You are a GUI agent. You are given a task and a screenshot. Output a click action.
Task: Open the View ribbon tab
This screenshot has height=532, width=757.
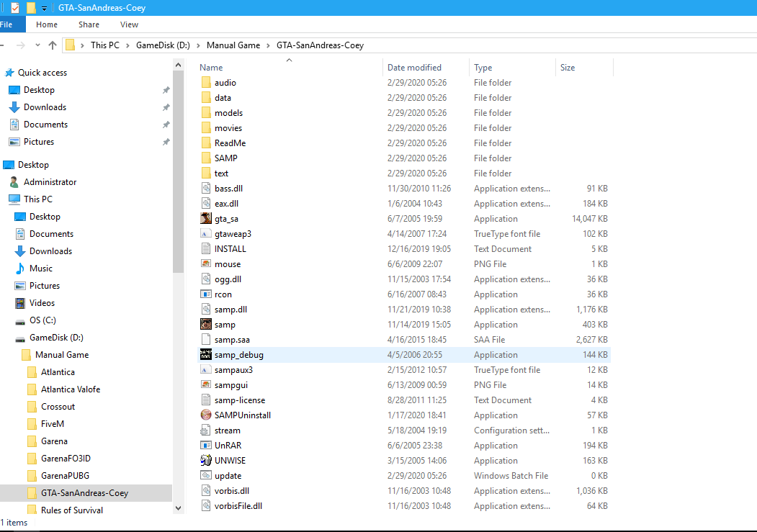[x=129, y=24]
